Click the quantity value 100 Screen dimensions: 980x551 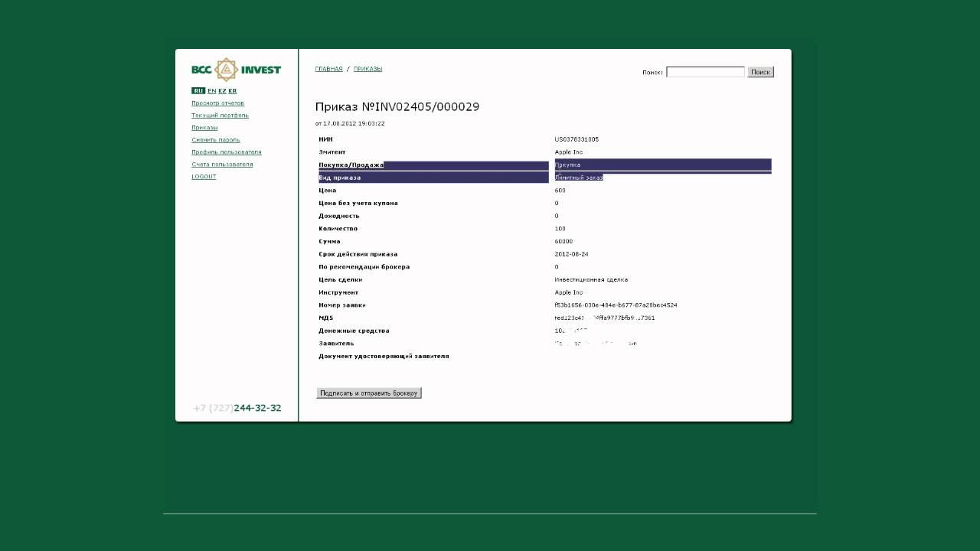tap(560, 229)
